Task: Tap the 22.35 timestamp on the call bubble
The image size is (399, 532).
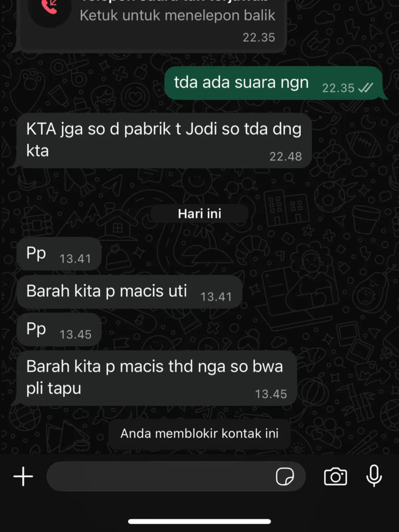Action: [259, 37]
